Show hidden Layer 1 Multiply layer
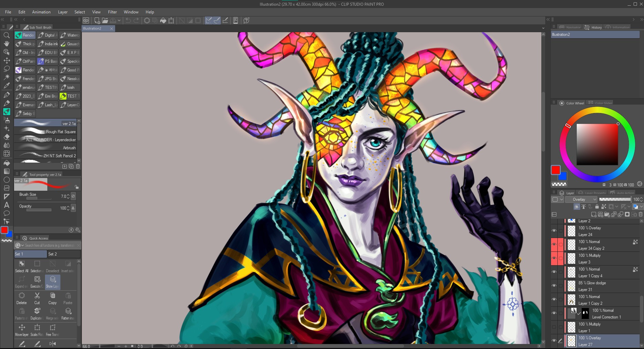The height and width of the screenshot is (349, 644). tap(554, 327)
